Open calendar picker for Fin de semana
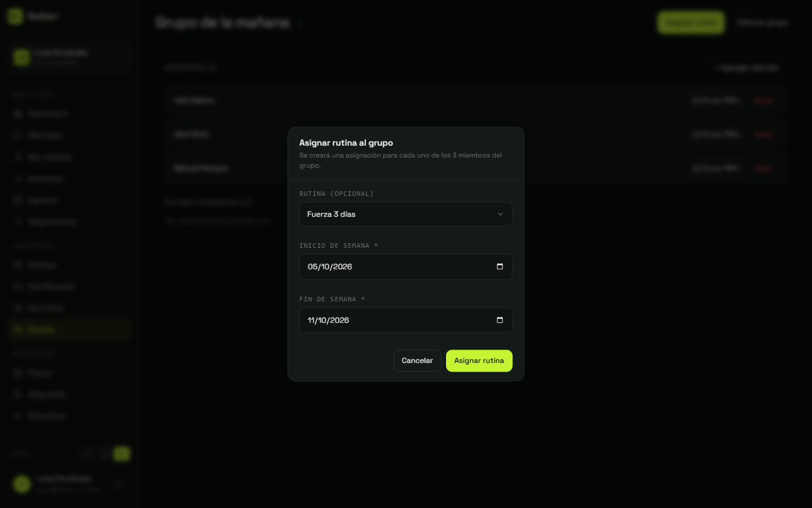 (x=500, y=320)
